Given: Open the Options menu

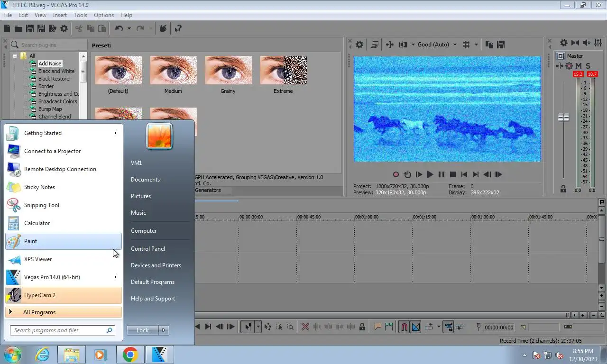Looking at the screenshot, I should (104, 15).
